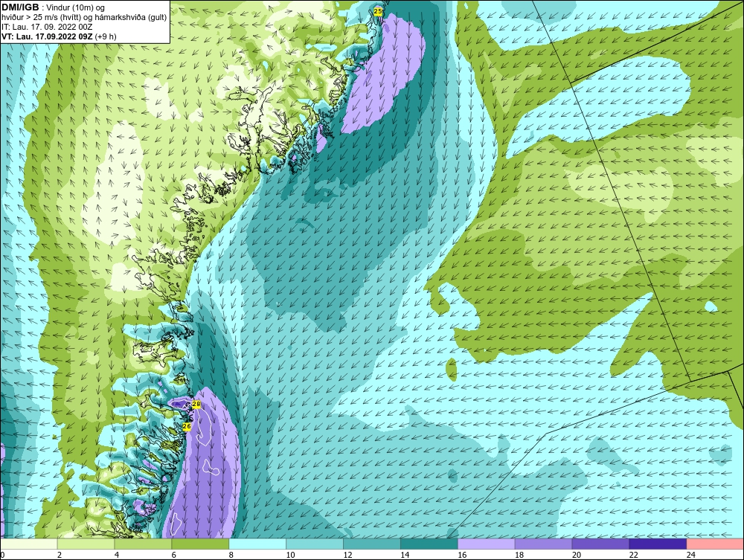
Task: Select the 14–16 m/s dark teal swatch
Action: tap(429, 544)
